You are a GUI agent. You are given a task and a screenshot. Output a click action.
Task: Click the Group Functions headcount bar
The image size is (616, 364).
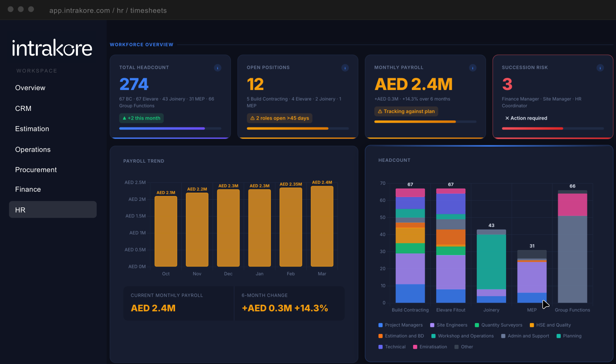tap(572, 247)
